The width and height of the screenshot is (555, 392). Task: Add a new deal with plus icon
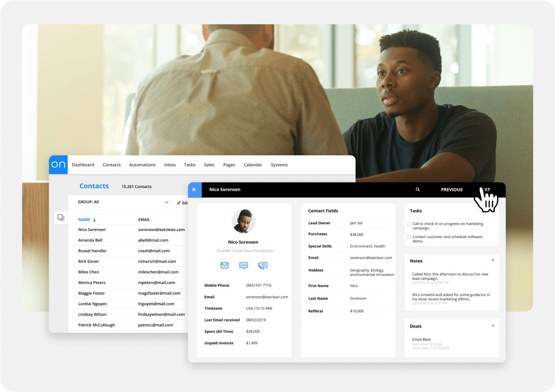(x=493, y=326)
